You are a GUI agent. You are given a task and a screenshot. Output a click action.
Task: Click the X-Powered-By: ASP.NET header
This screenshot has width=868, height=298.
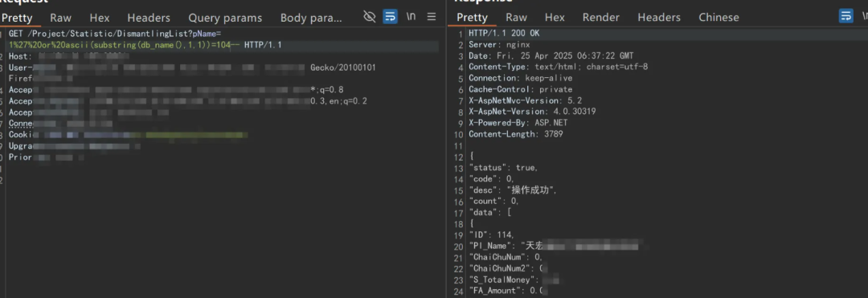518,123
